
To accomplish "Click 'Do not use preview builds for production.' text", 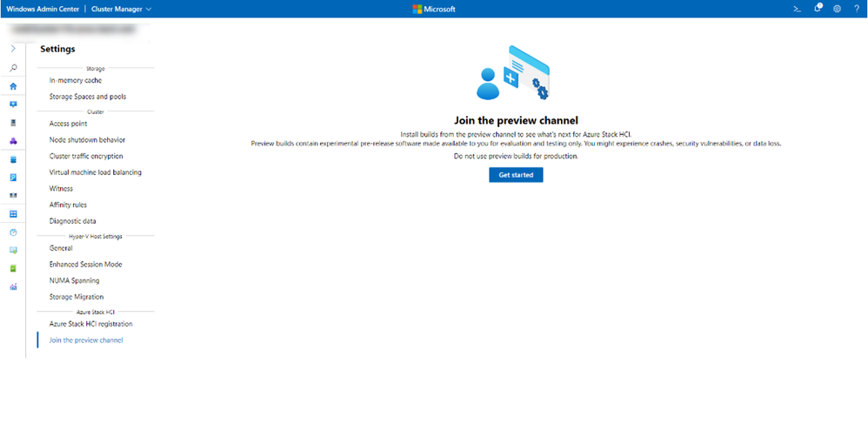I will pos(516,157).
